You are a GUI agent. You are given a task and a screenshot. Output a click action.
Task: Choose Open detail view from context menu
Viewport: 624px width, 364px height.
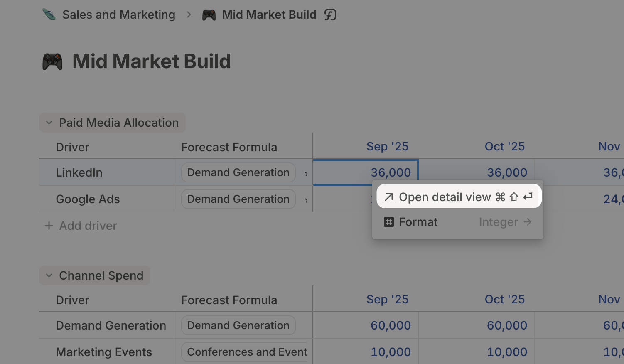tap(459, 197)
